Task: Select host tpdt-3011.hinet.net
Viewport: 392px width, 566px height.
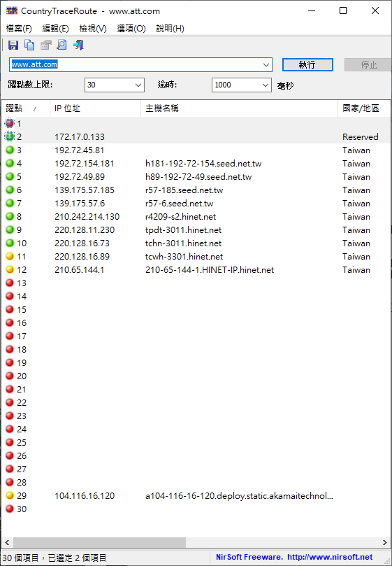Action: (183, 230)
